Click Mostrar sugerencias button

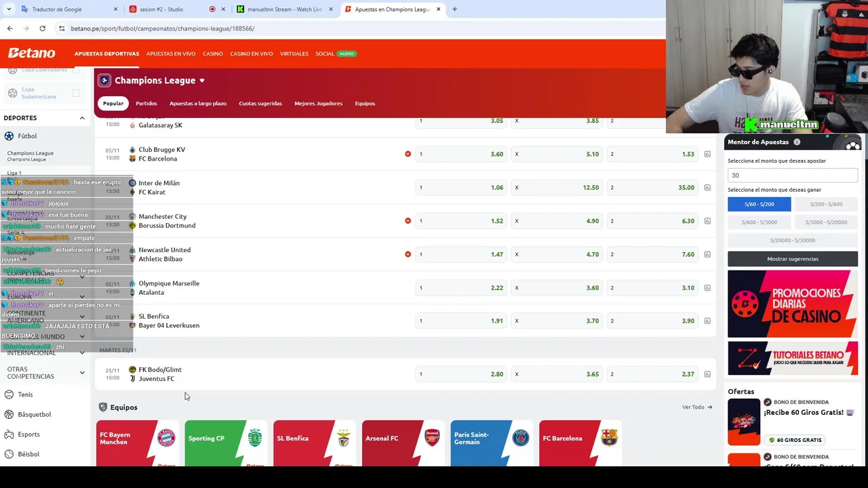click(793, 259)
